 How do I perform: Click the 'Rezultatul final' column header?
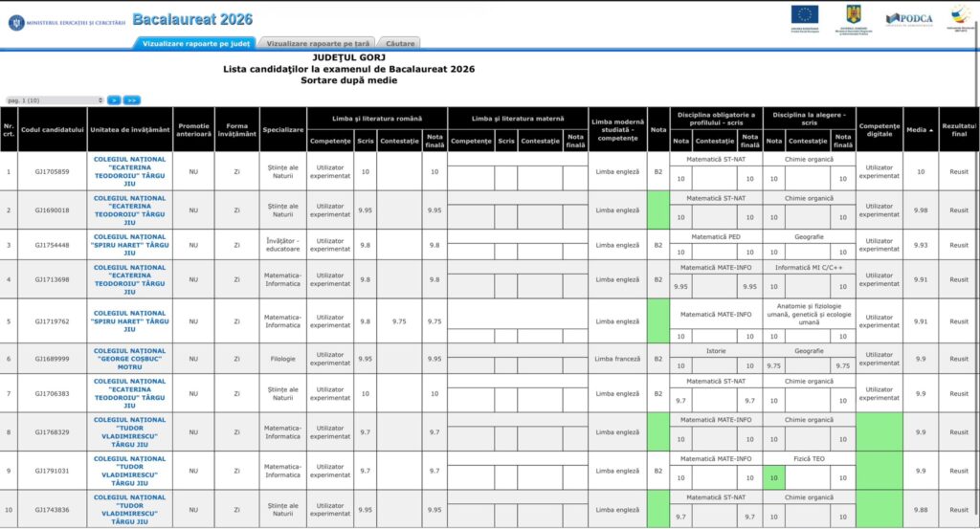(959, 130)
